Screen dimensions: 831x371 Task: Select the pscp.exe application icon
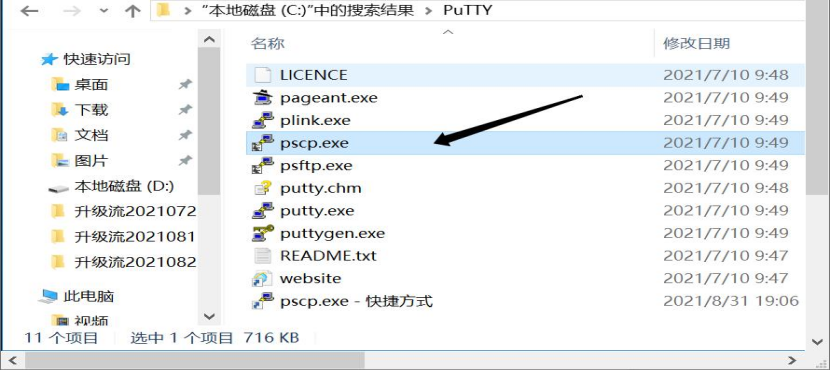pos(263,143)
